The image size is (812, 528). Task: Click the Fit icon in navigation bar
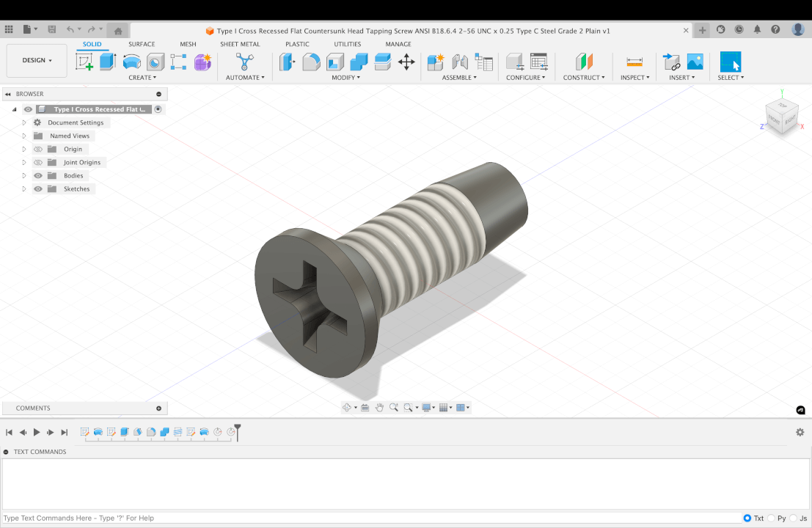click(409, 407)
